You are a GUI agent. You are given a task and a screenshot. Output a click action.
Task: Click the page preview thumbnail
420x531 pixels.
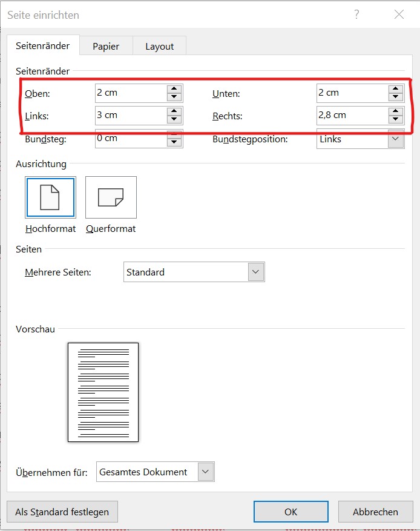coord(103,392)
